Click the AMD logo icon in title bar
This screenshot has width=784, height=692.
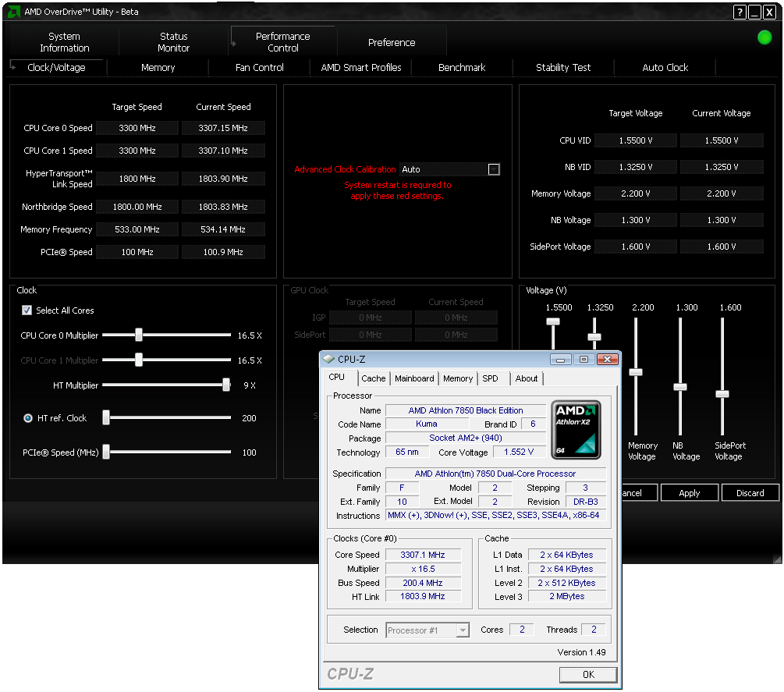[13, 12]
